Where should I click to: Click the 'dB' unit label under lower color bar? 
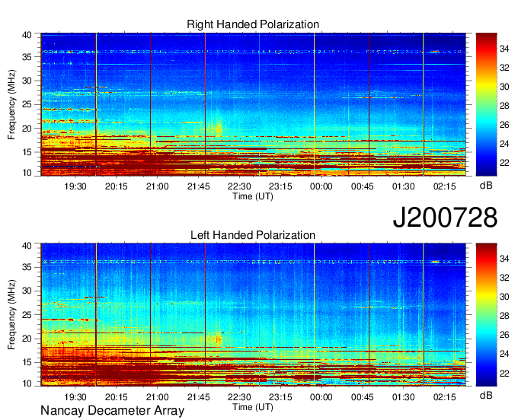click(x=486, y=395)
